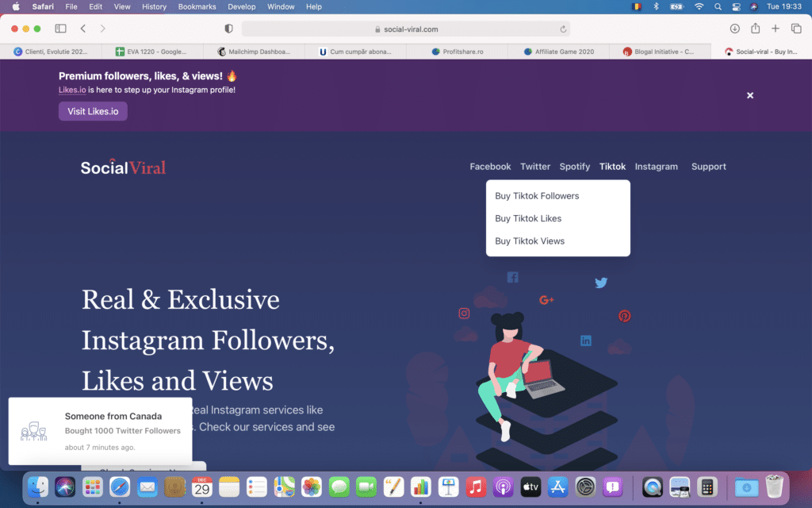
Task: Go back with the back arrow
Action: tap(82, 29)
